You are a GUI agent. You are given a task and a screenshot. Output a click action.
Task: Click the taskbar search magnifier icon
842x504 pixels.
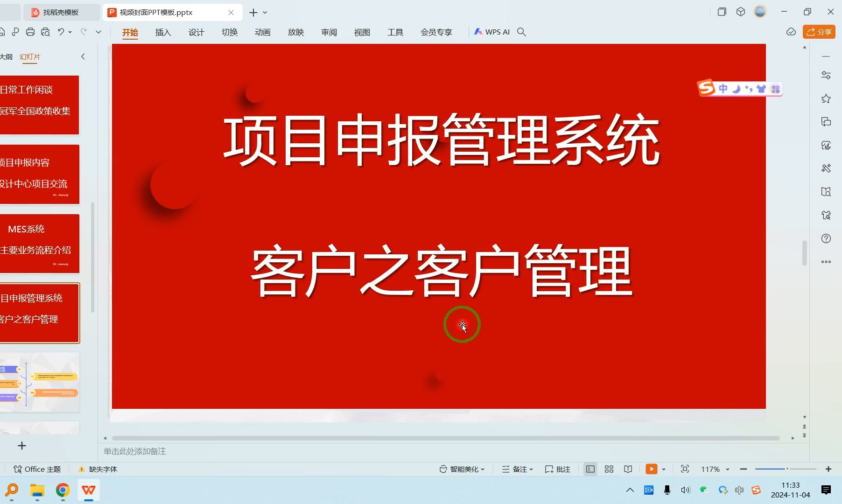click(12, 490)
